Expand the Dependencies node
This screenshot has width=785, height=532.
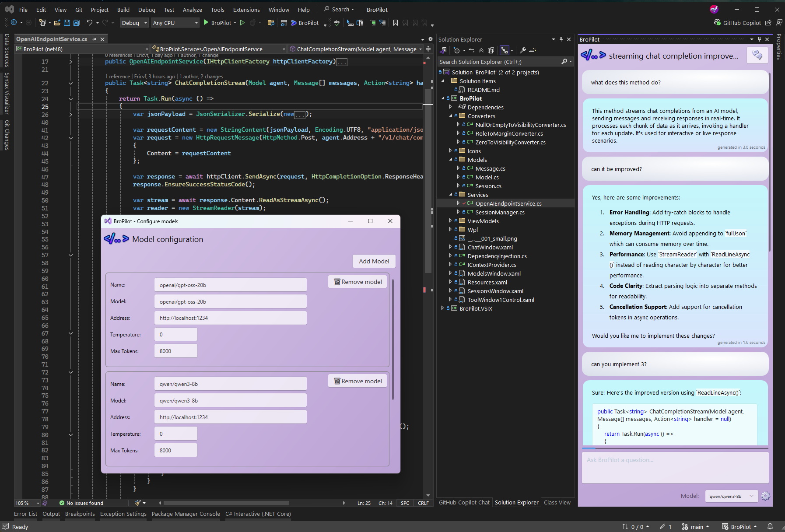click(x=450, y=107)
